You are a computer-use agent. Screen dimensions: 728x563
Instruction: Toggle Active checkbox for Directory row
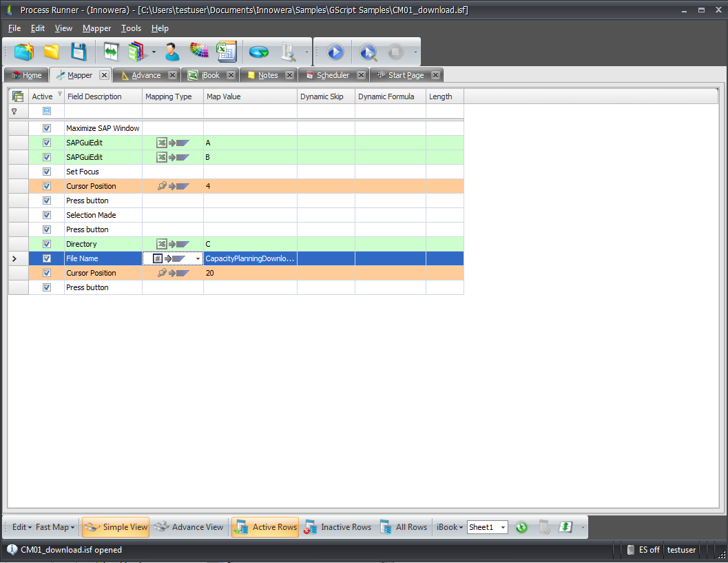click(x=47, y=244)
